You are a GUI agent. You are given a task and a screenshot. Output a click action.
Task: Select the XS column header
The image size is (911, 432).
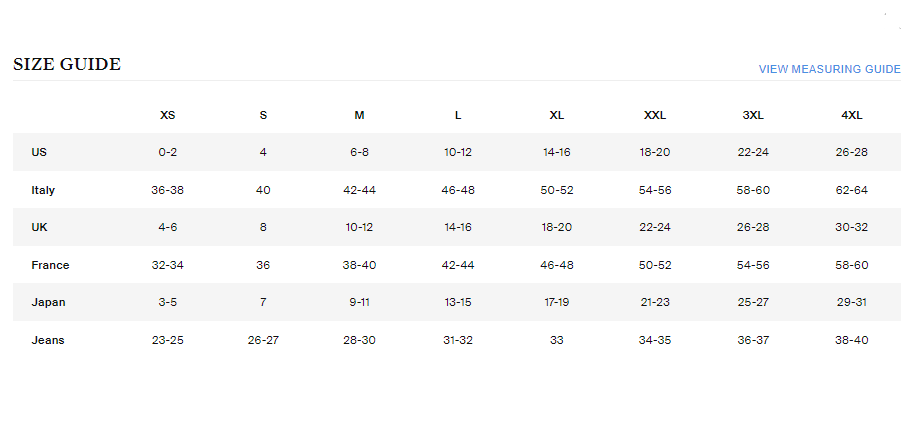pos(167,115)
